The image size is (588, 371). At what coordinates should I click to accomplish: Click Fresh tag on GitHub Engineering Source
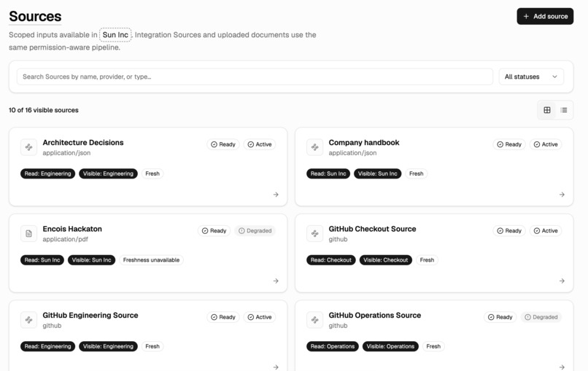152,346
